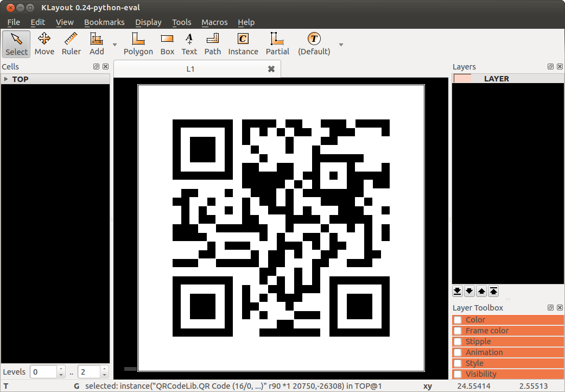This screenshot has width=565, height=392.
Task: Move layer to top button
Action: [x=493, y=291]
